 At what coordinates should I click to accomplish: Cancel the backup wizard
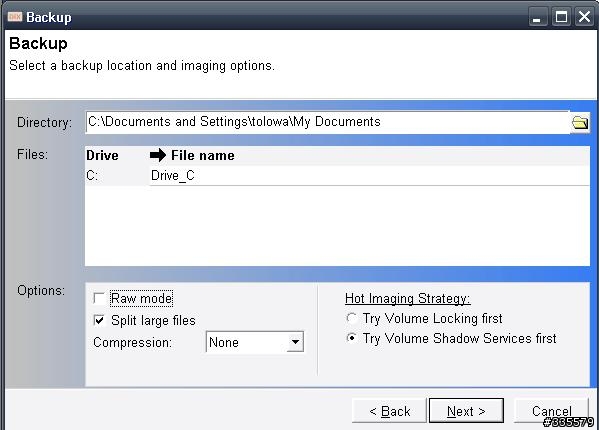pyautogui.click(x=551, y=411)
